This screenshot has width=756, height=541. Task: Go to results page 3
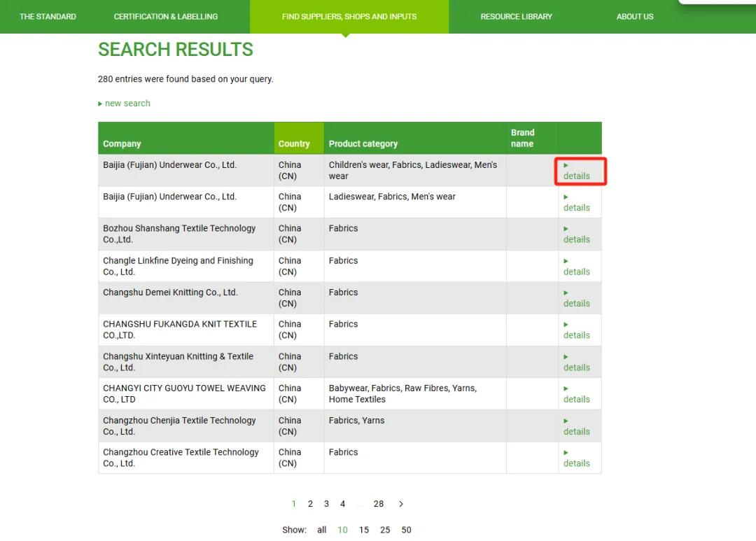pos(326,504)
